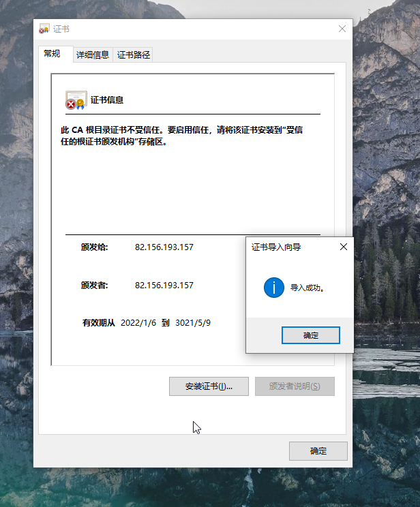This screenshot has width=420, height=507.
Task: Click the 颁发给 value 82.156.193.157
Action: click(x=164, y=247)
